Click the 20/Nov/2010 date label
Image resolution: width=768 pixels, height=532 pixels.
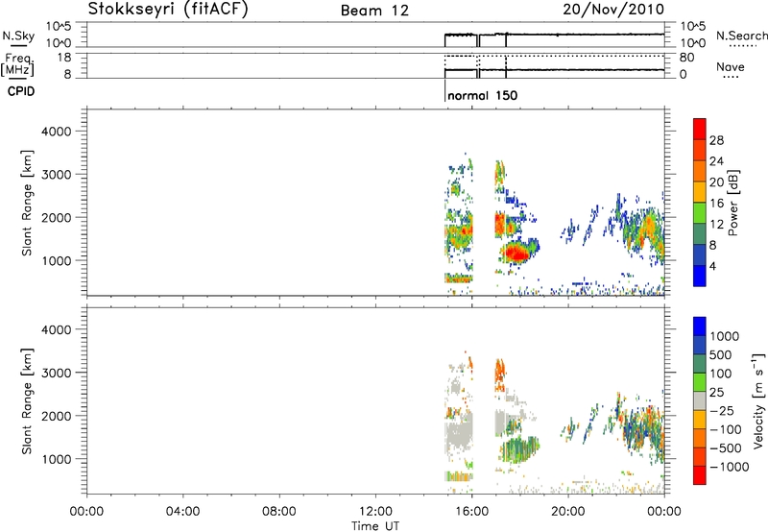click(x=613, y=9)
